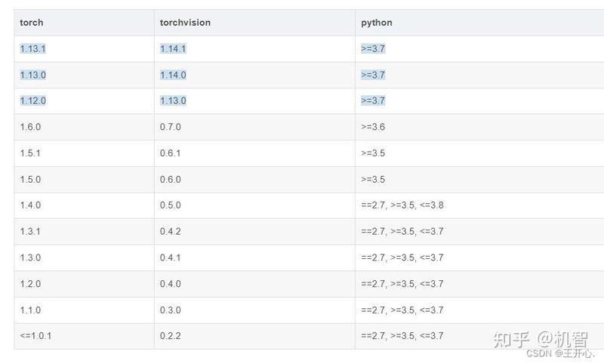This screenshot has width=604, height=364.
Task: Click the torchvision 1.13.0 value
Action: pos(173,101)
